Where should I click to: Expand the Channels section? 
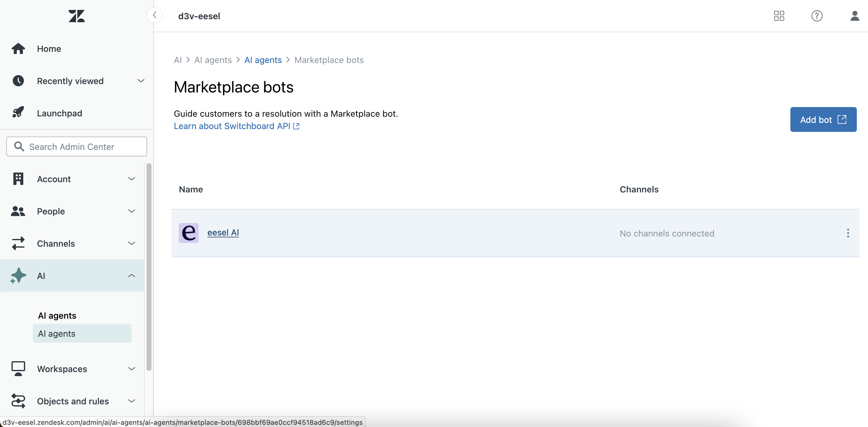point(131,244)
